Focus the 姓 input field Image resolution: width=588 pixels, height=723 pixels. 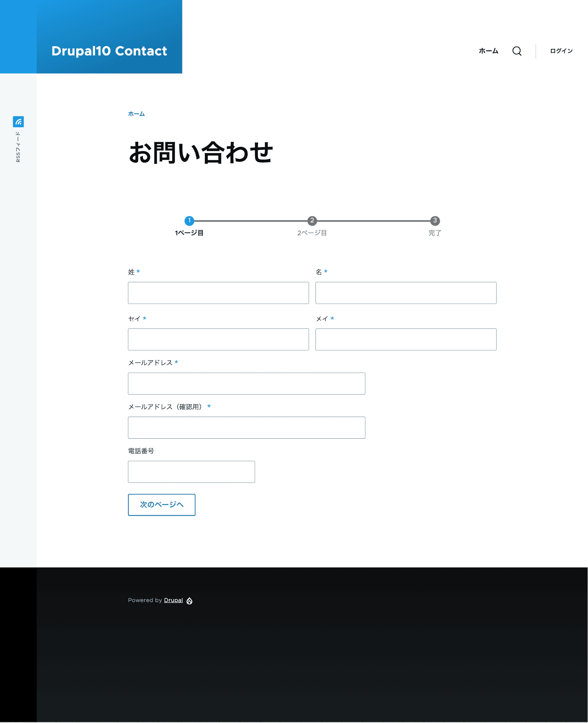(x=218, y=293)
